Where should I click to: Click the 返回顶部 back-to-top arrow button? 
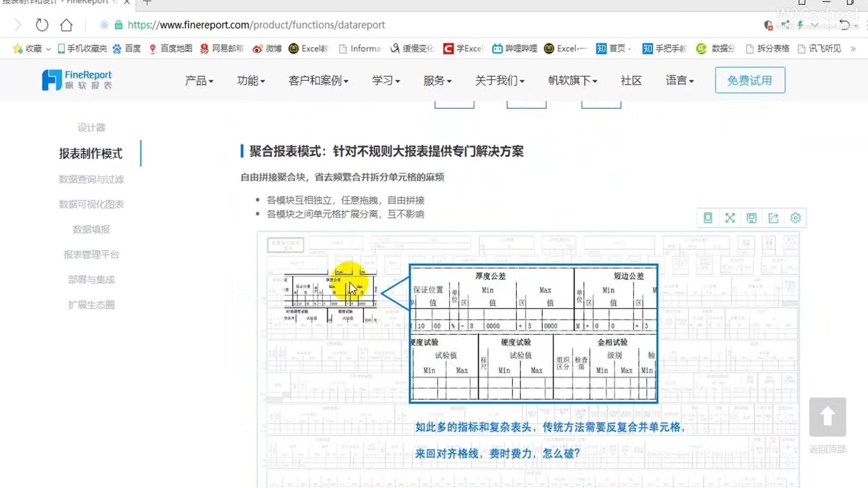point(827,417)
